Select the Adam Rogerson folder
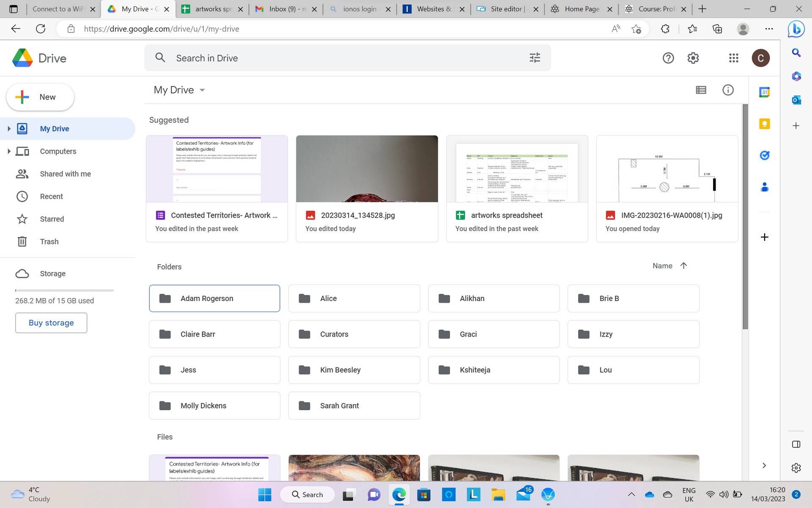 pyautogui.click(x=214, y=298)
